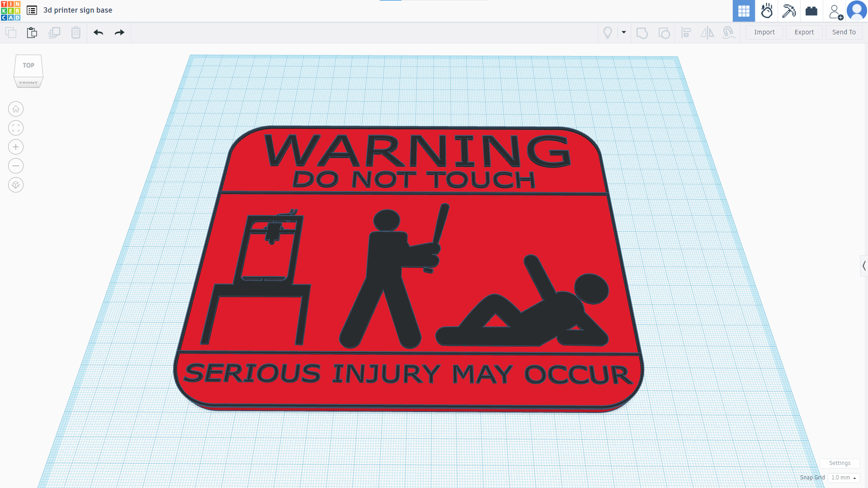This screenshot has height=488, width=868.
Task: Zoom in with the plus button
Action: coord(16,147)
